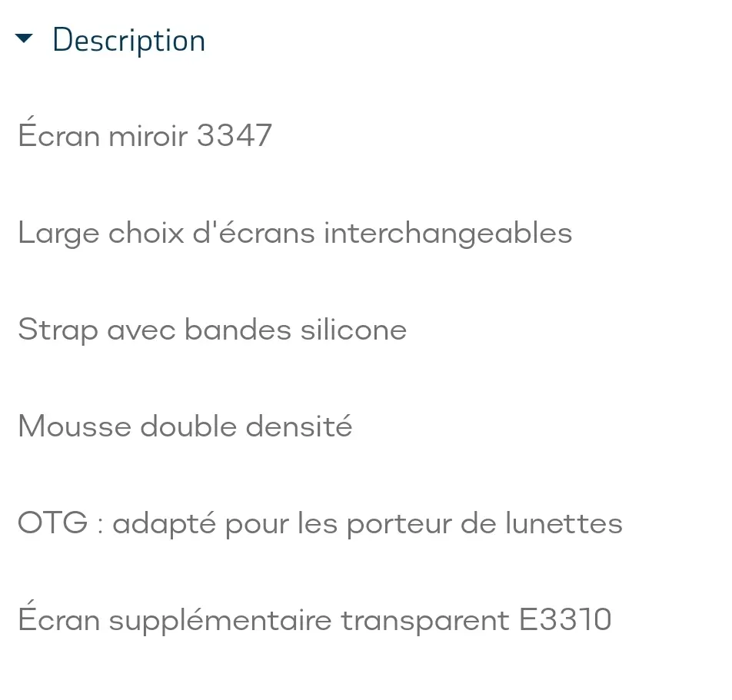Collapse the Description section arrow
732x700 pixels.
(24, 38)
